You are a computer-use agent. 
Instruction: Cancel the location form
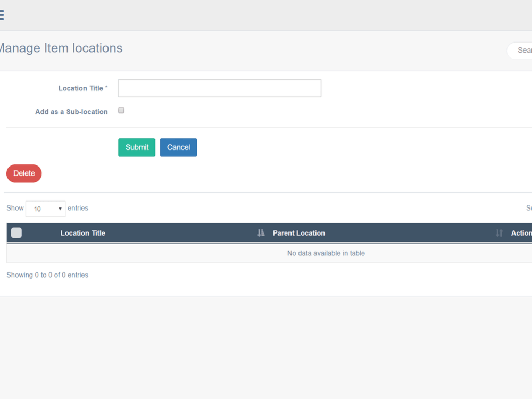click(x=178, y=147)
